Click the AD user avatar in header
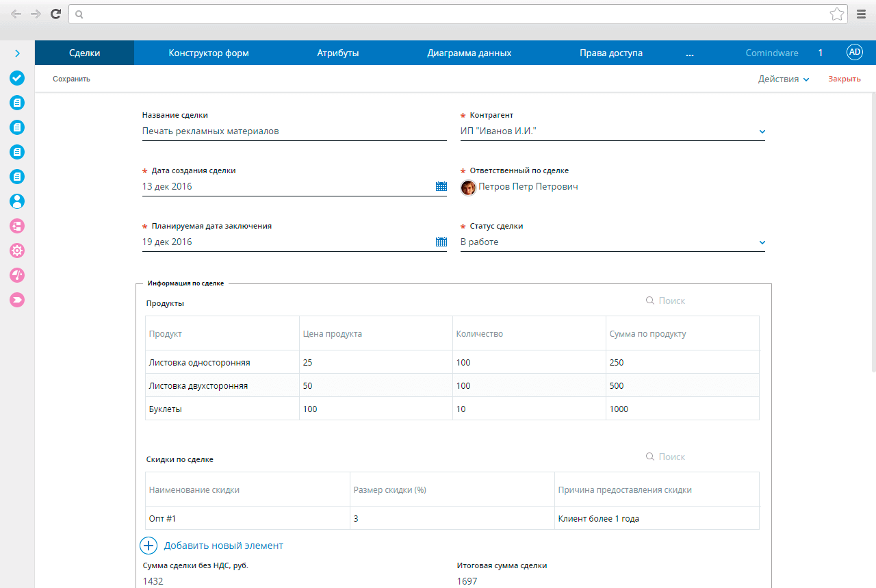The width and height of the screenshot is (876, 588). (x=854, y=53)
